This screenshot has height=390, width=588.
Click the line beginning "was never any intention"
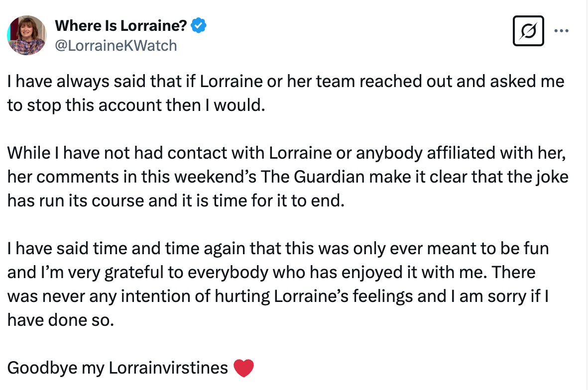[278, 296]
